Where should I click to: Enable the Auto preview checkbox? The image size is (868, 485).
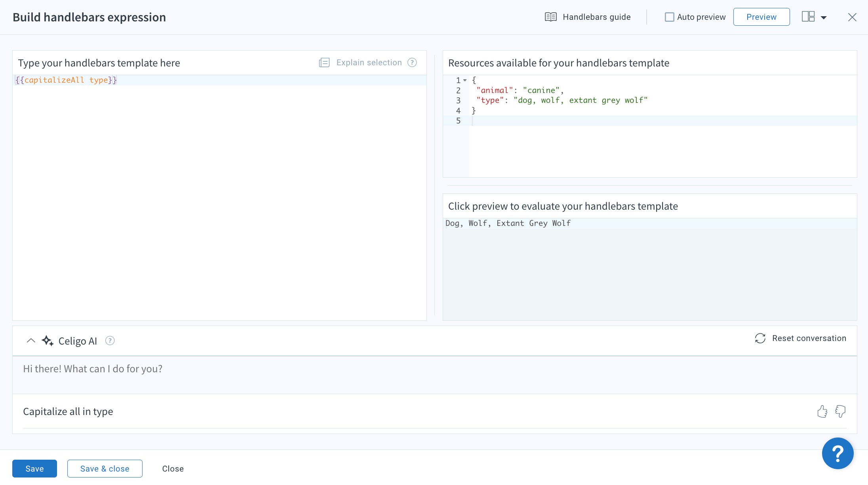point(669,17)
